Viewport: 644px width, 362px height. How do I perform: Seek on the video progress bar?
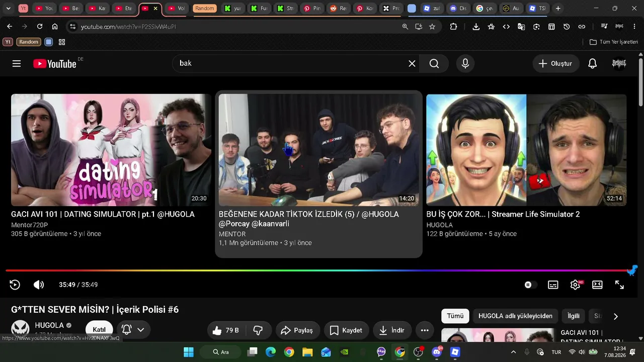tap(319, 270)
